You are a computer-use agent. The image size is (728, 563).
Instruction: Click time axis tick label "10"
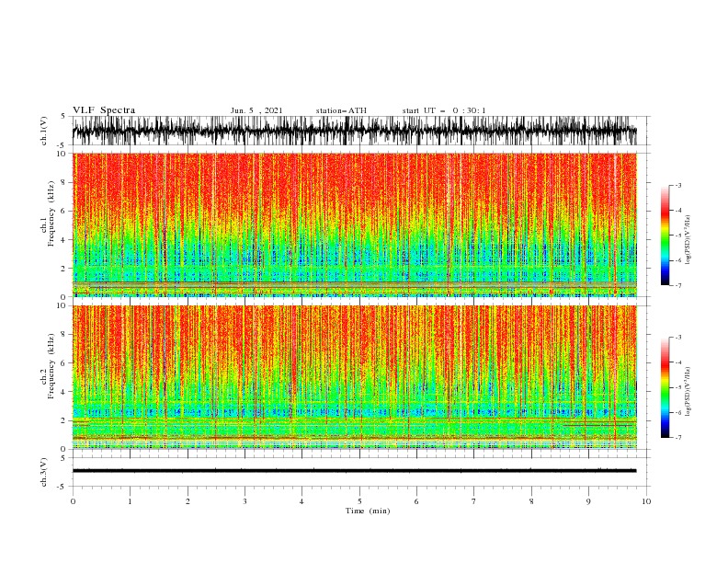click(x=646, y=501)
